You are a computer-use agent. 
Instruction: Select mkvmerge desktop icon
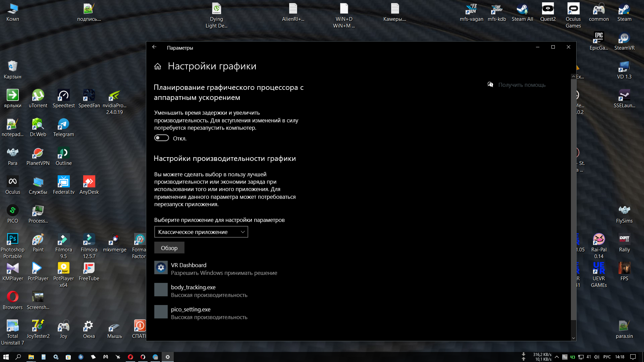114,243
